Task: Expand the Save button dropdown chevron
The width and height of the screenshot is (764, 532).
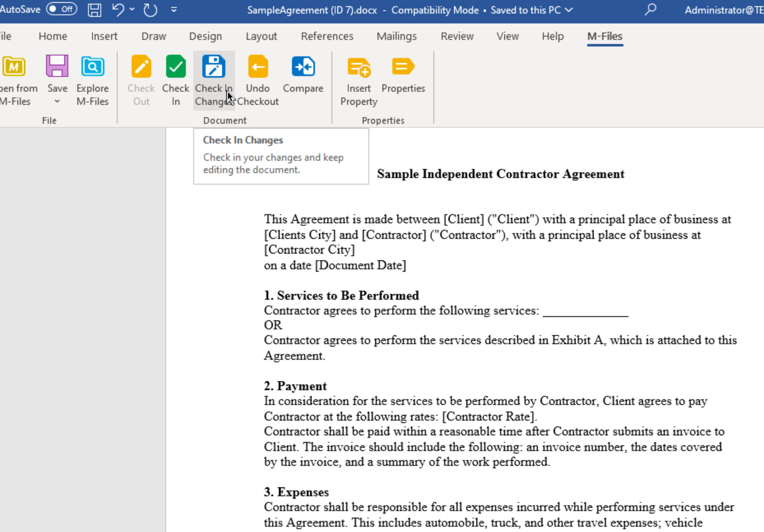Action: [x=57, y=101]
